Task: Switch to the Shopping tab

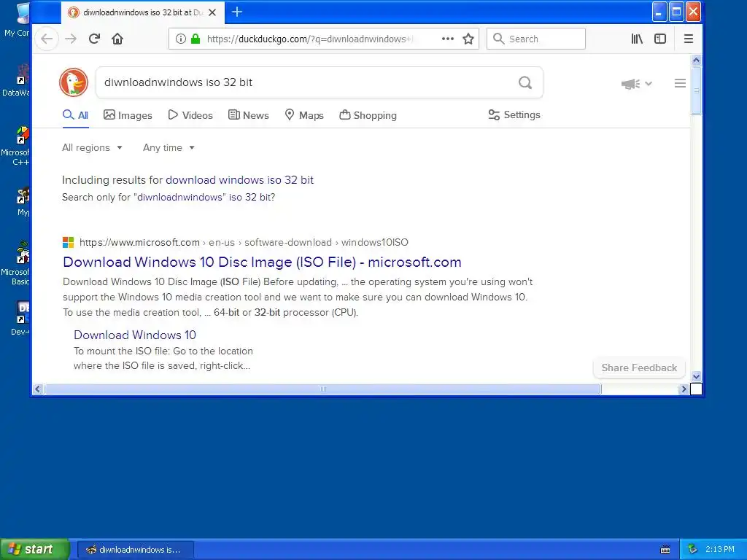Action: (368, 115)
